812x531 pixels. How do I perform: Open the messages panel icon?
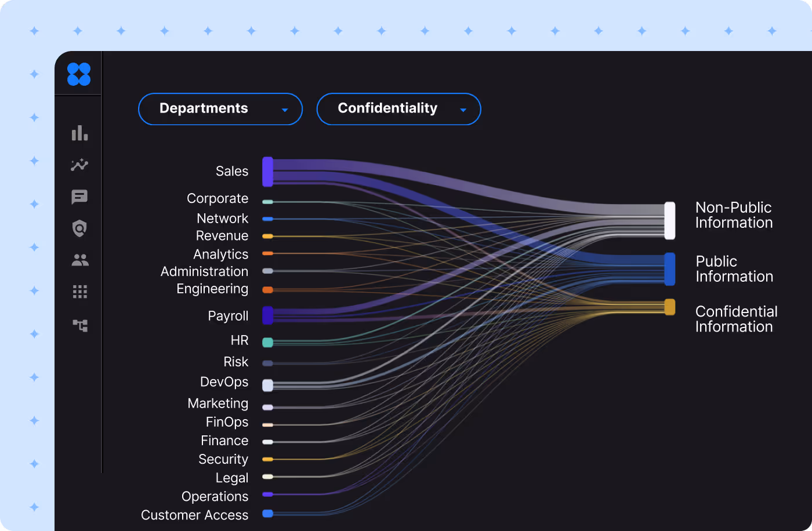(79, 197)
